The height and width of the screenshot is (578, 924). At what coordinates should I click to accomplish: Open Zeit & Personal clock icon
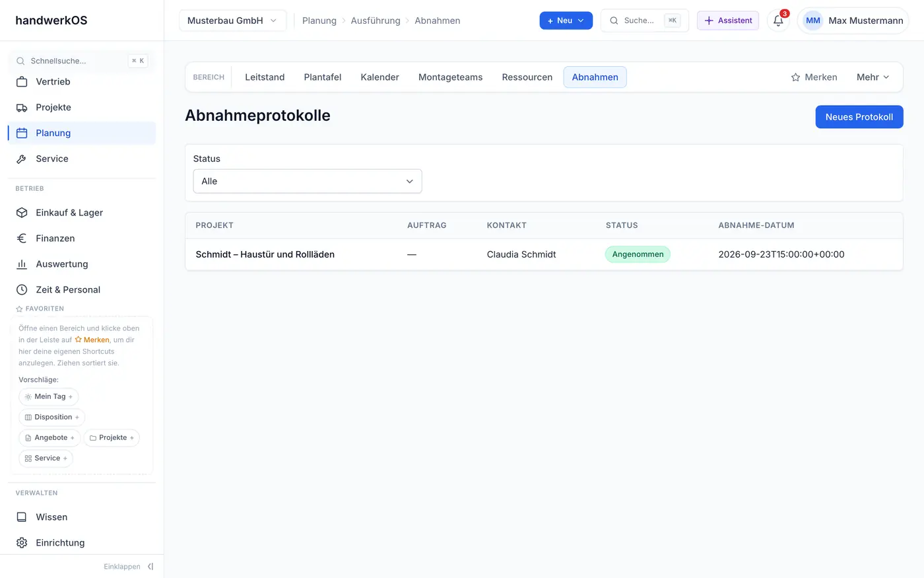[x=22, y=289]
